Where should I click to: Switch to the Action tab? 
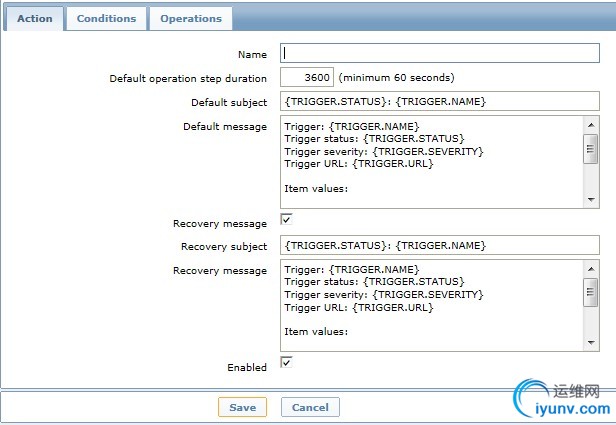click(34, 18)
